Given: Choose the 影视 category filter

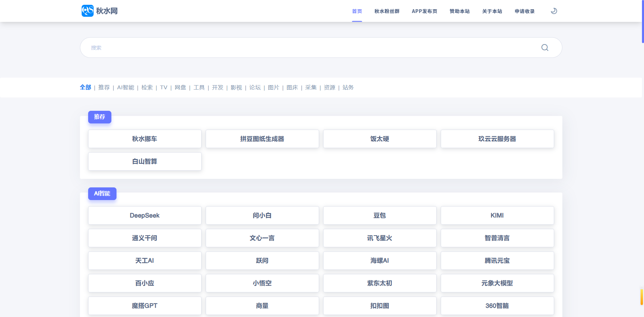Looking at the screenshot, I should [x=236, y=88].
